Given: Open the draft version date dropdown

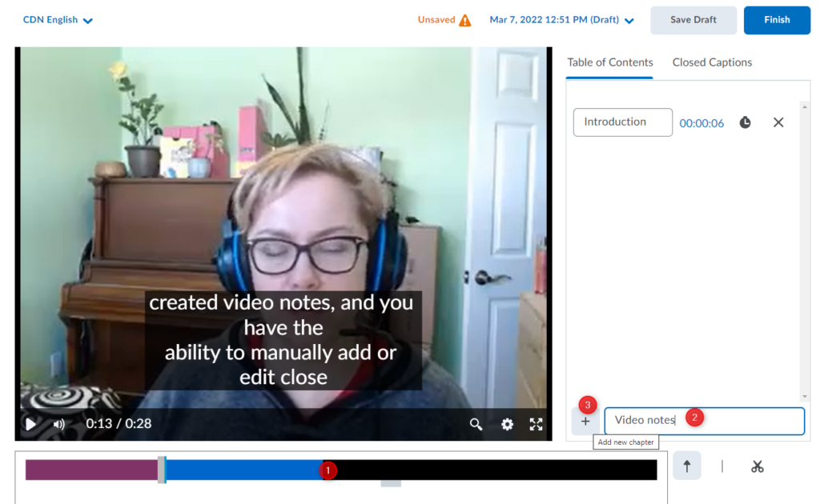Looking at the screenshot, I should click(561, 20).
